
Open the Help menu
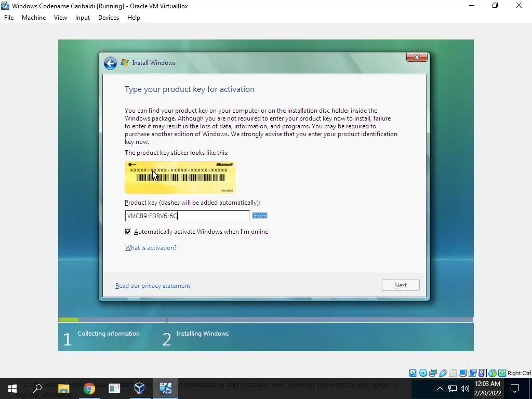134,18
